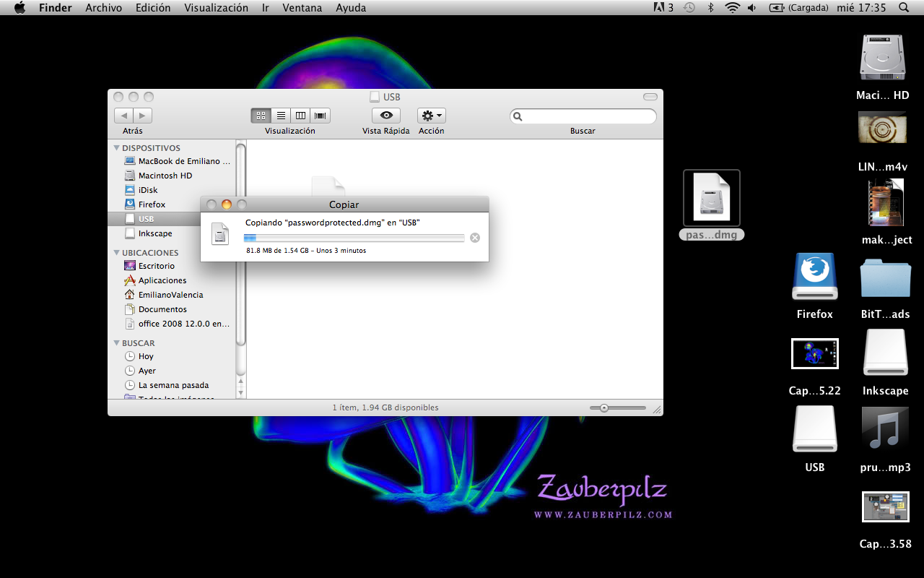Go back with the Atrás left arrow
924x578 pixels.
click(123, 116)
